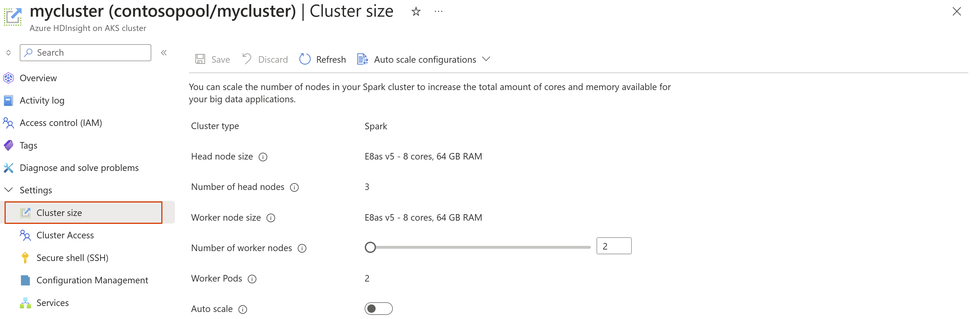The width and height of the screenshot is (980, 319).
Task: Click the info icon beside Head node size
Action: pos(263,157)
